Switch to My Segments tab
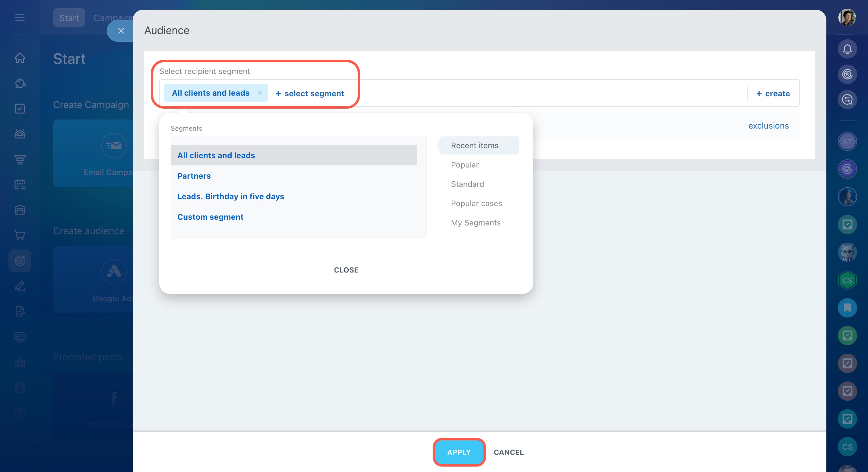The image size is (868, 472). coord(475,223)
